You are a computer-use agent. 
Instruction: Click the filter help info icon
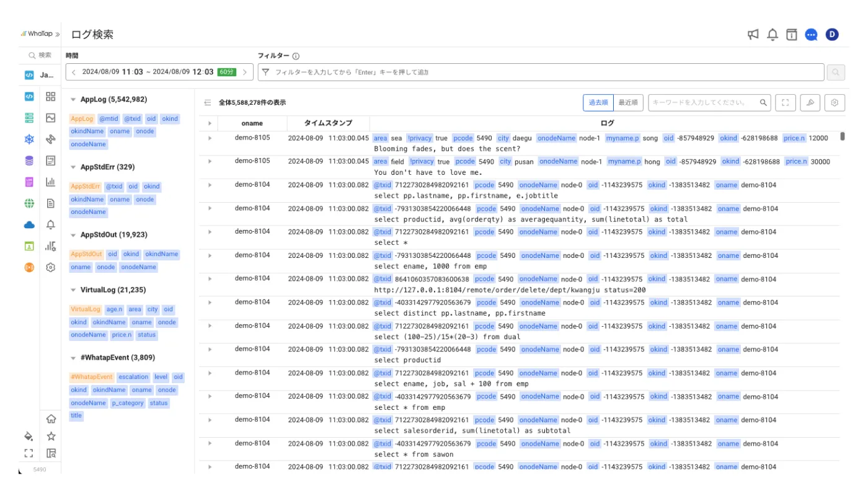coord(296,56)
